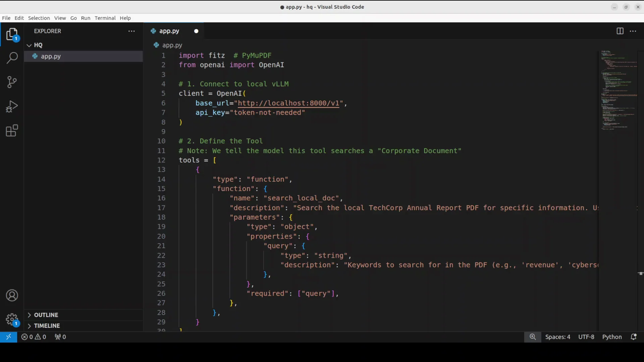644x362 pixels.
Task: Click the zoom magnifier status icon
Action: click(x=533, y=337)
